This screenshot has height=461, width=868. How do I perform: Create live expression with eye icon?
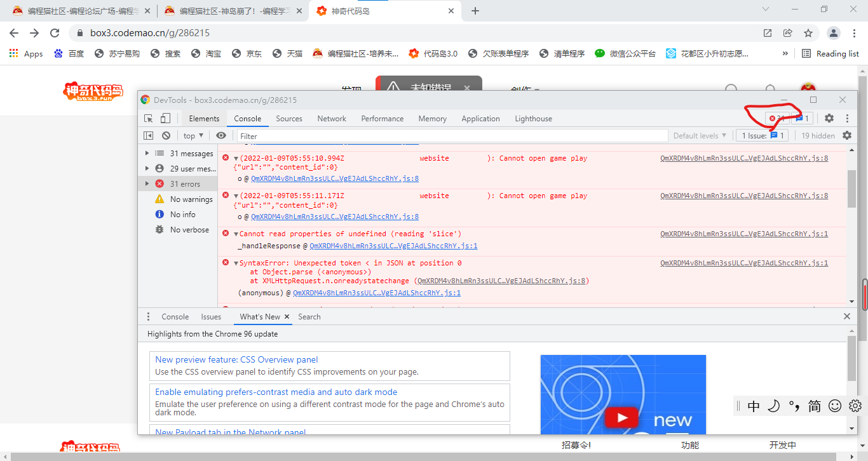pyautogui.click(x=221, y=135)
